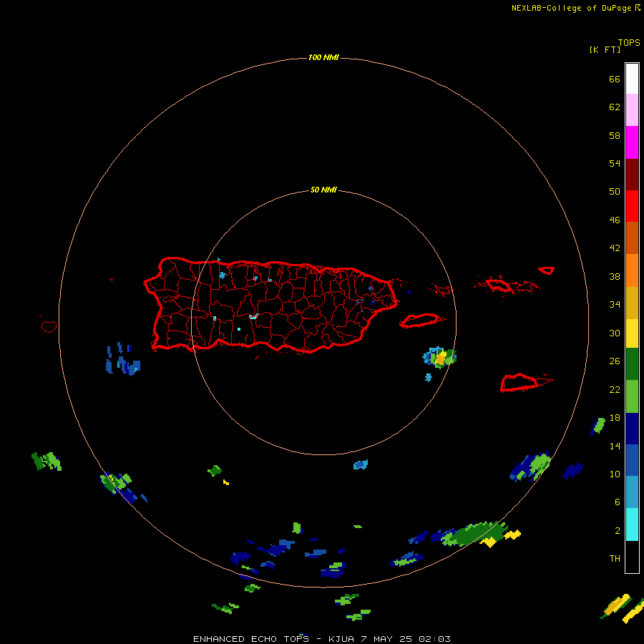Click the legend value "10"
This screenshot has height=644, width=644.
[615, 474]
